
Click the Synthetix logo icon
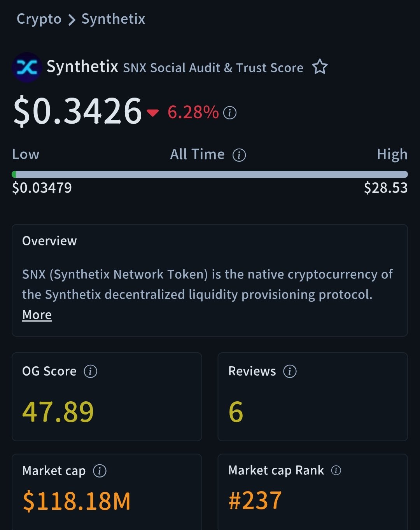tap(26, 67)
